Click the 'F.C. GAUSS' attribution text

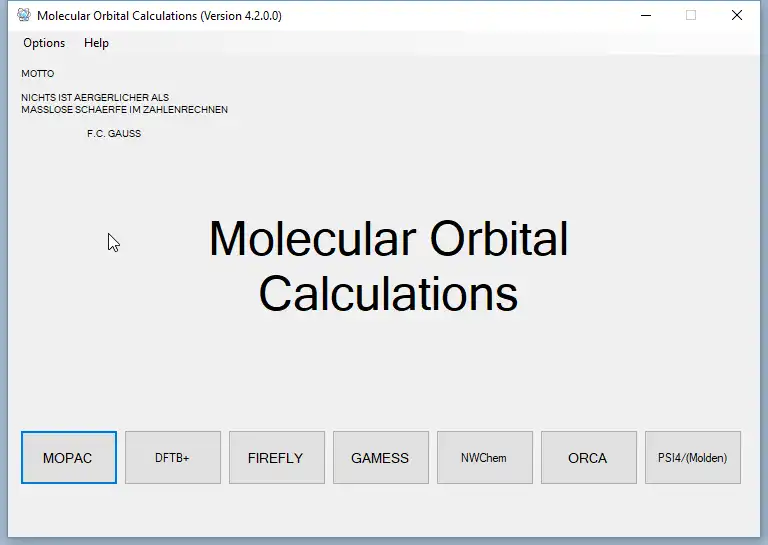(x=114, y=134)
